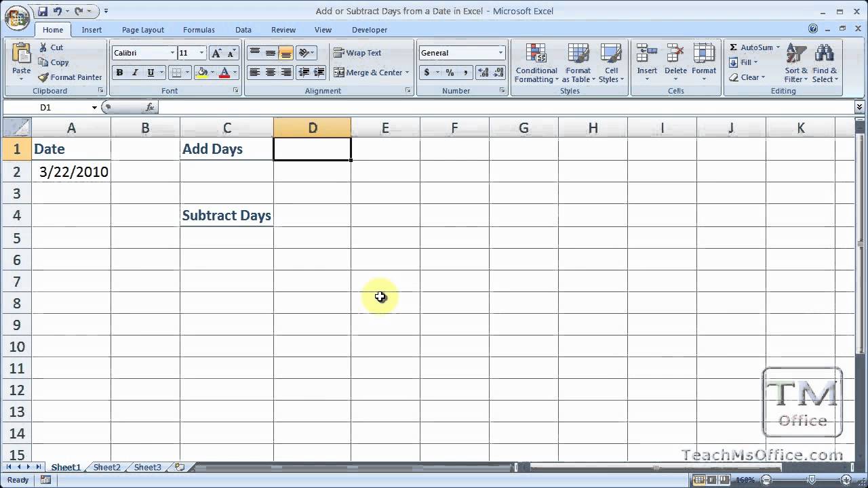Select the Subtract Days cell
Image resolution: width=868 pixels, height=488 pixels.
tap(226, 216)
